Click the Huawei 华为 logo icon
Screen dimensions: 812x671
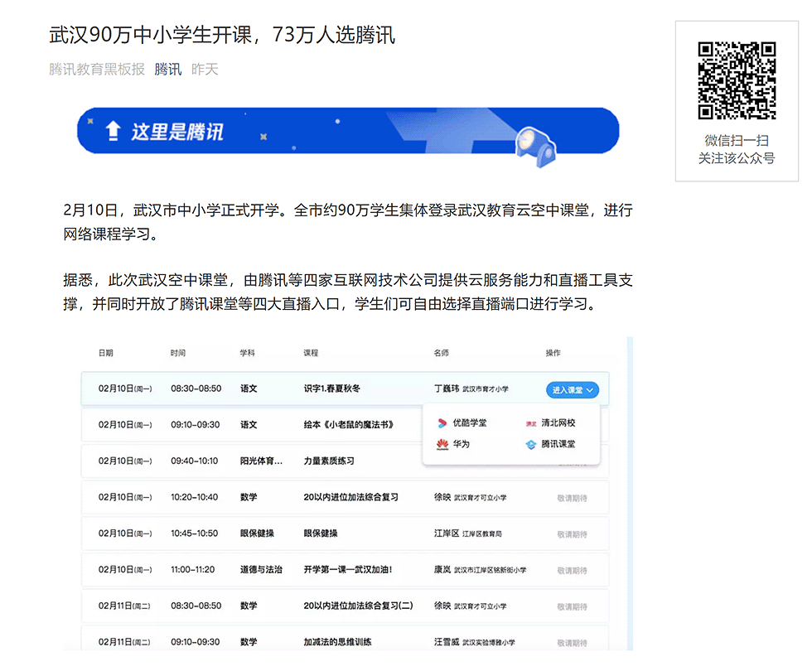[442, 444]
